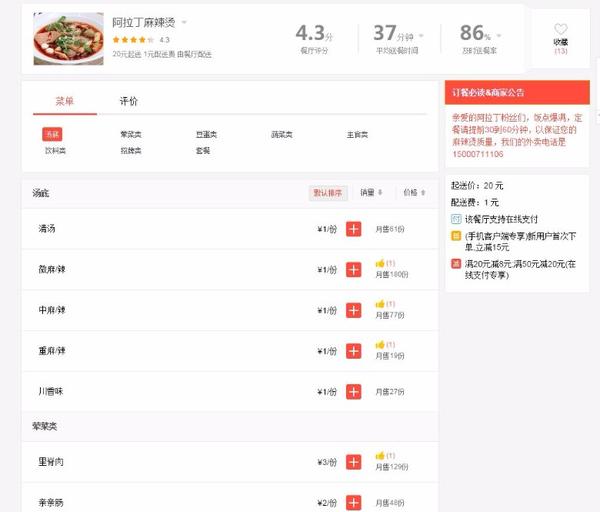Screen dimensions: 600x512
Task: Favorite the restaurant with heart icon
Action: (561, 29)
